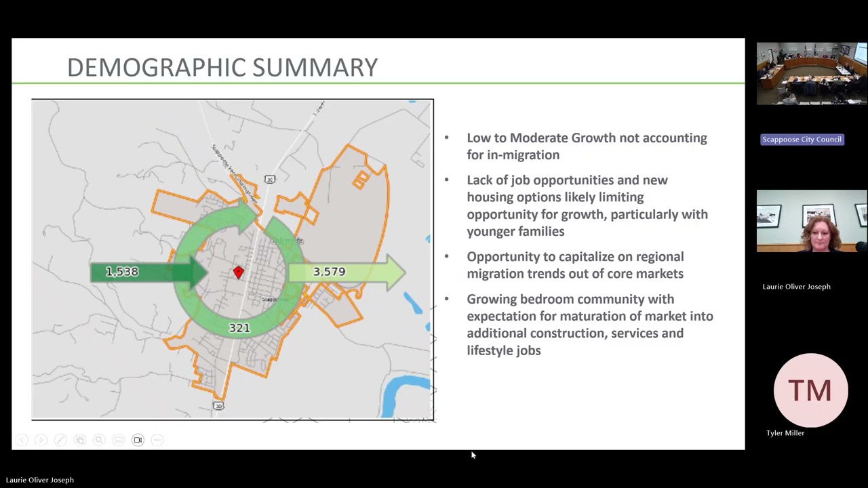The height and width of the screenshot is (488, 868).
Task: Click the Scappoose City Council name label
Action: tap(802, 140)
